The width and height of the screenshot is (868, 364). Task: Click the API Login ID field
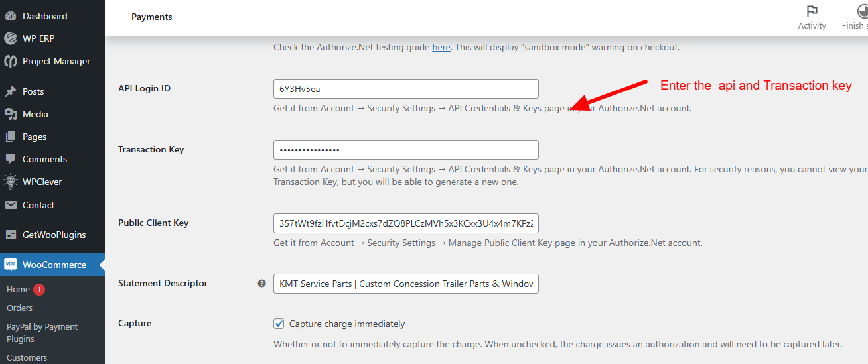point(406,89)
